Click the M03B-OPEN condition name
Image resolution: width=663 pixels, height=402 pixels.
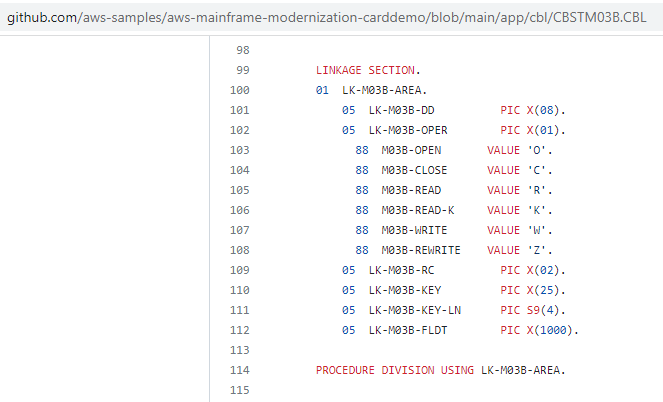(411, 150)
